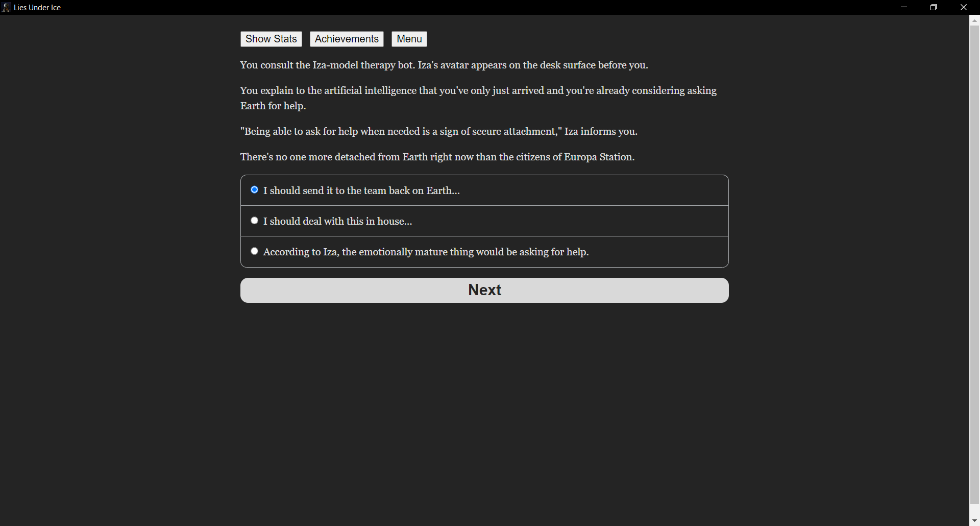The image size is (980, 526).
Task: Click the "According to Iza" option label text
Action: pyautogui.click(x=426, y=252)
